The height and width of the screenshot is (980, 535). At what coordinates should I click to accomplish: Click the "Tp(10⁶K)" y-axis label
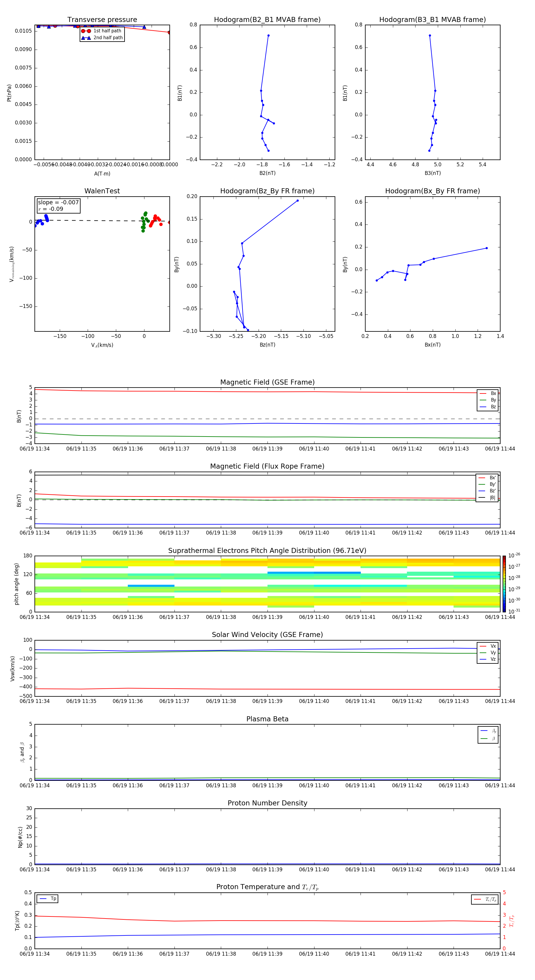pos(17,921)
